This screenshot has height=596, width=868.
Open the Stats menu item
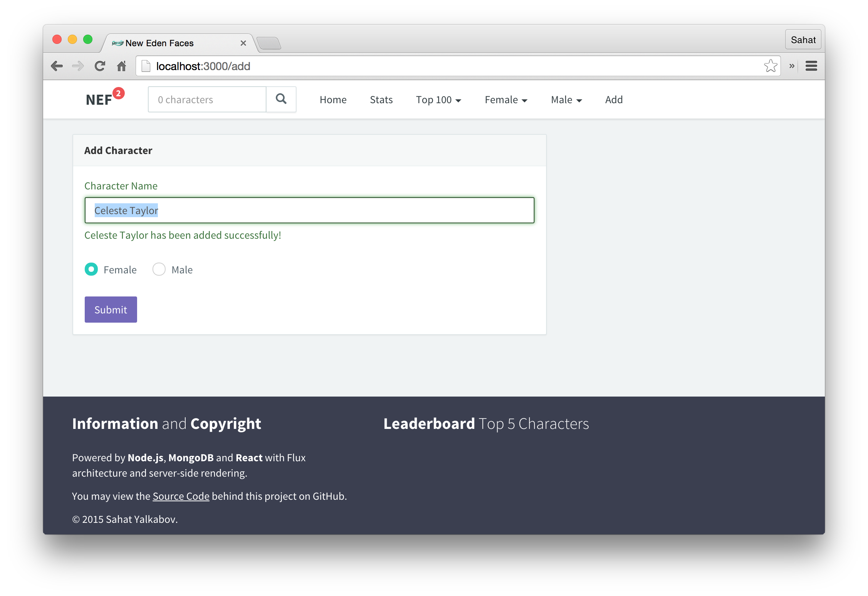380,99
